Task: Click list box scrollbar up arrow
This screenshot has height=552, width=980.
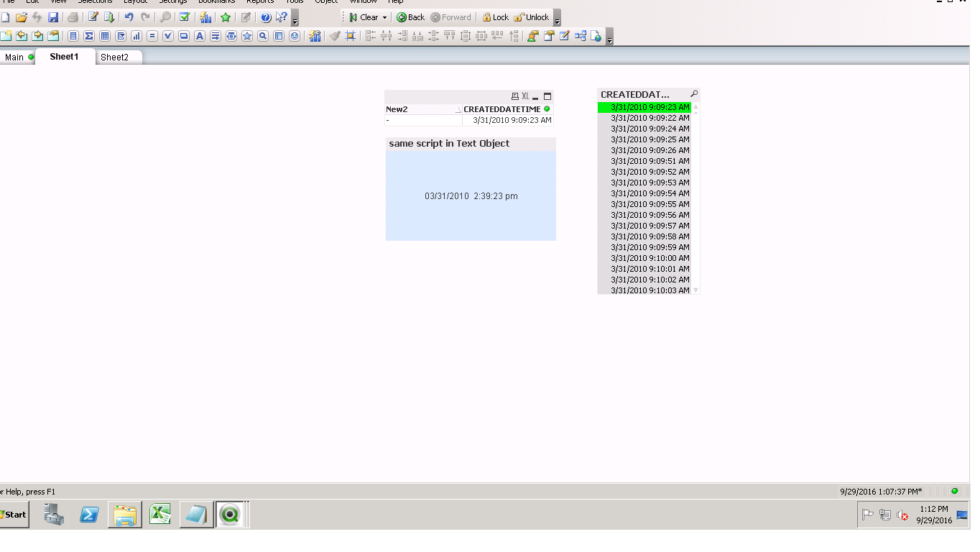Action: pyautogui.click(x=695, y=106)
